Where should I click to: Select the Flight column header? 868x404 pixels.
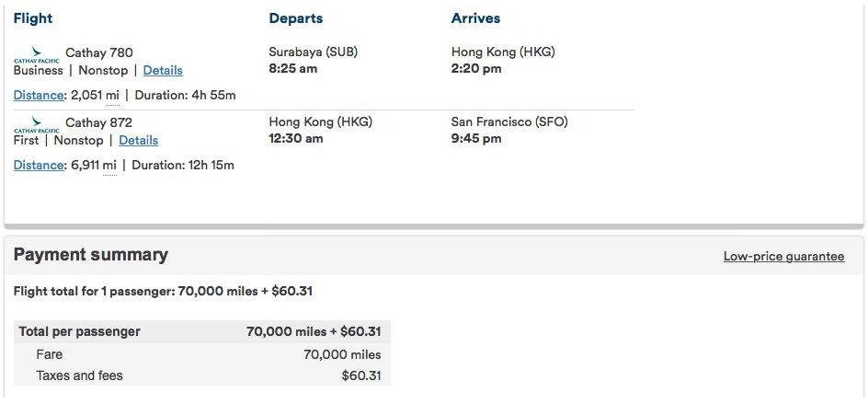point(33,18)
